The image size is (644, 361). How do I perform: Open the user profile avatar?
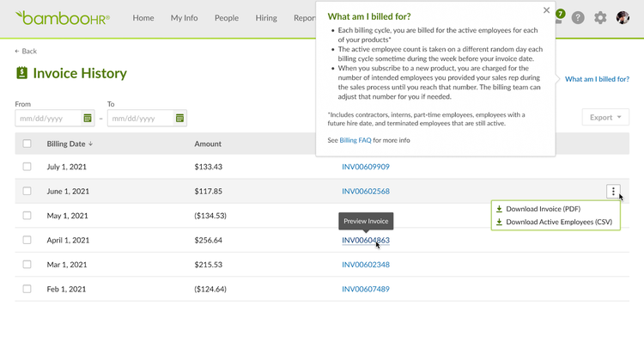tap(623, 18)
